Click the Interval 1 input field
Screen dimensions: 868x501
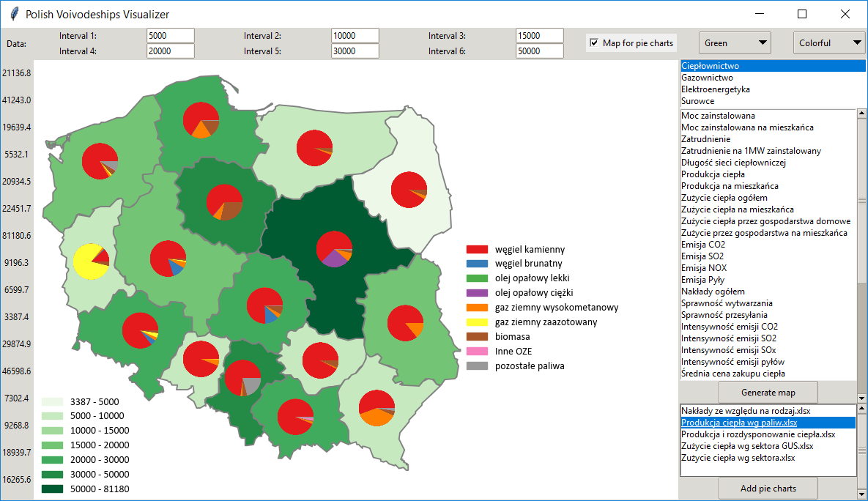click(x=171, y=35)
